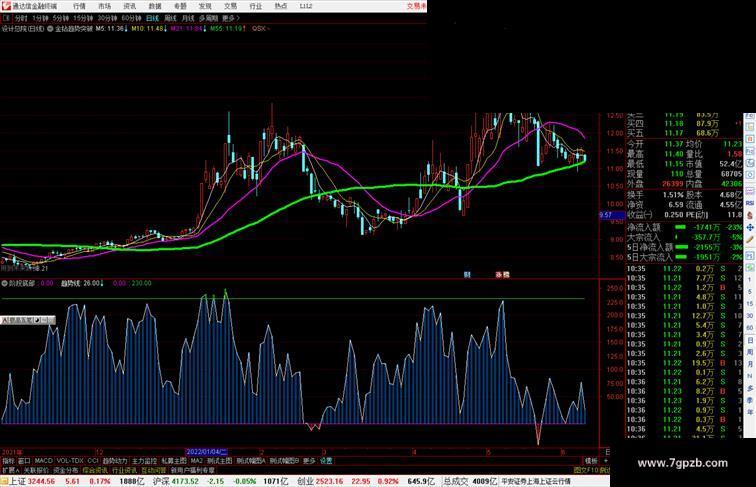This screenshot has width=756, height=487.
Task: Open the 资讯 menu
Action: click(x=130, y=6)
